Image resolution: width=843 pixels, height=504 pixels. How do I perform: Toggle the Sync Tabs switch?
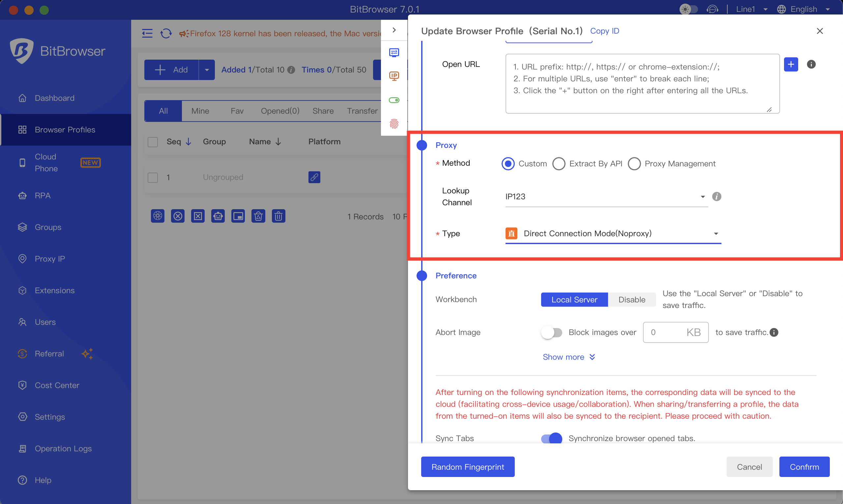pos(551,438)
